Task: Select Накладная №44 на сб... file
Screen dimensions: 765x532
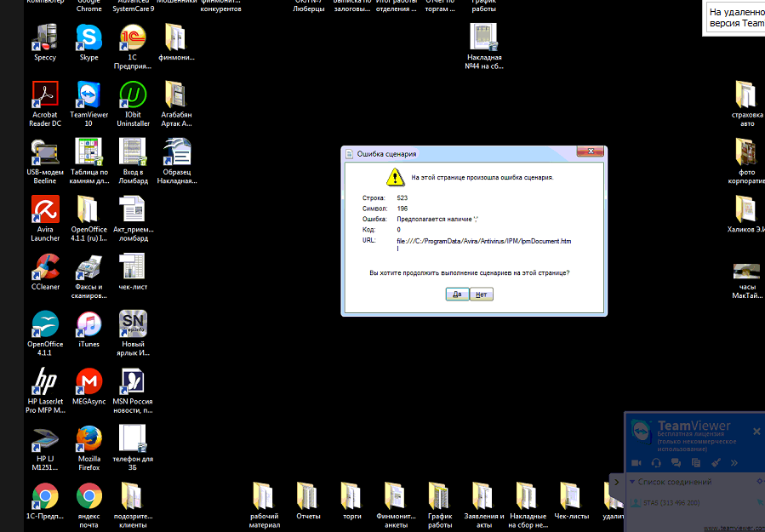Action: pos(484,47)
